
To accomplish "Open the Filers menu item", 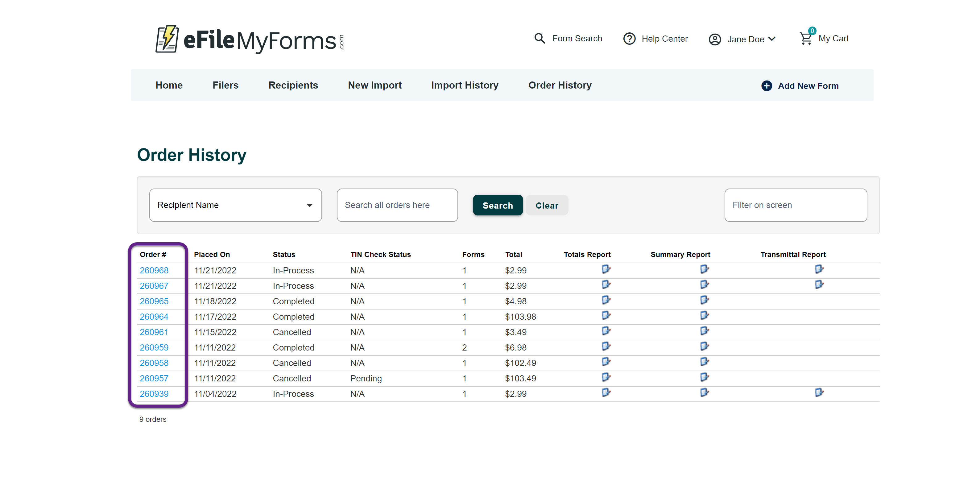I will pyautogui.click(x=225, y=85).
